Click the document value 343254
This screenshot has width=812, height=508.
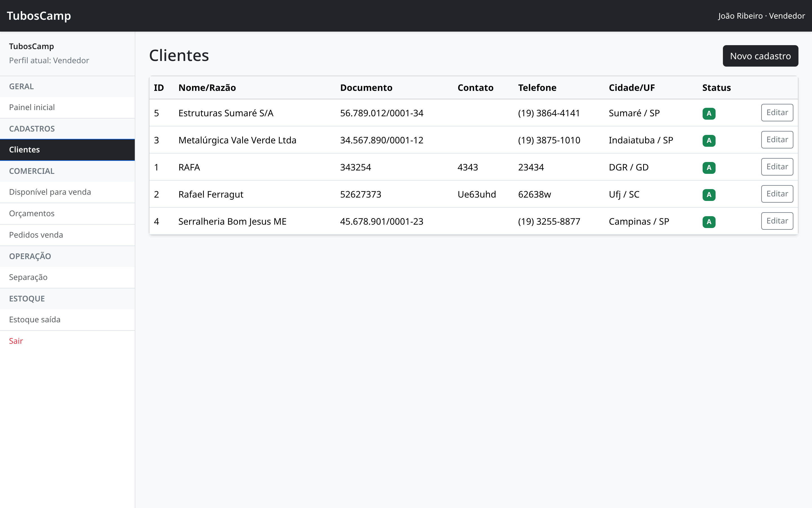click(355, 167)
